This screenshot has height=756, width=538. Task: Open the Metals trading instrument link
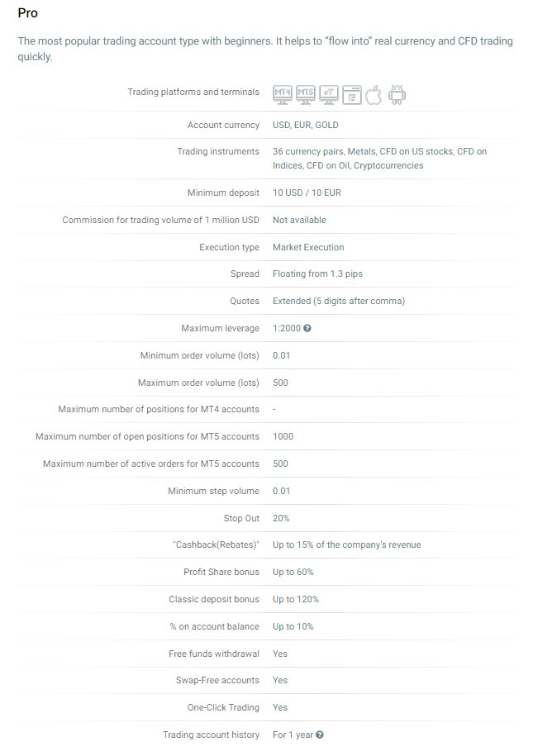(361, 151)
